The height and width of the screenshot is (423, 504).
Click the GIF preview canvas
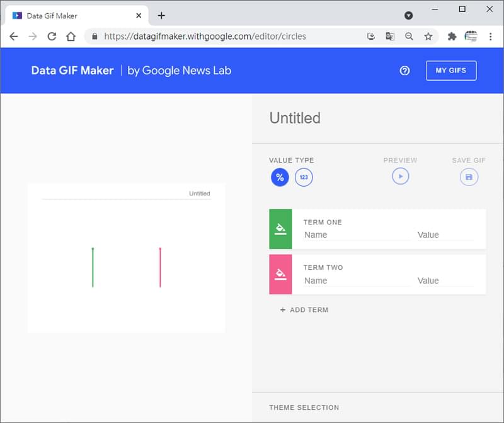pos(127,258)
